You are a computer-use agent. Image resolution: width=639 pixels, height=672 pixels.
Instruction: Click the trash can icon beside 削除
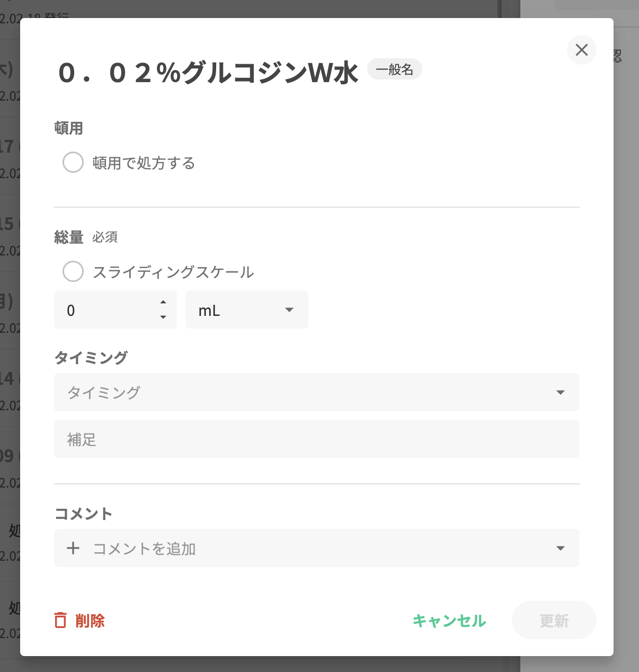tap(61, 620)
